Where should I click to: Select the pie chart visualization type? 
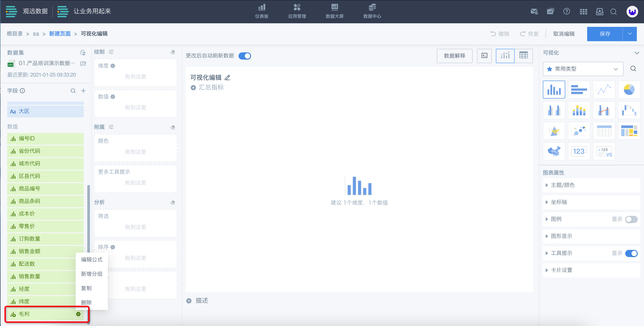point(629,90)
